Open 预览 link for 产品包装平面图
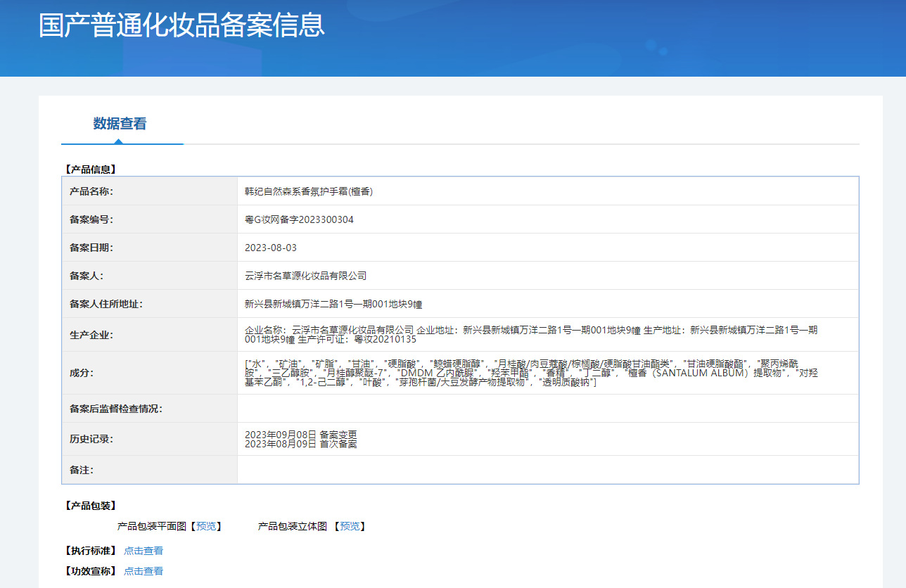 point(208,526)
